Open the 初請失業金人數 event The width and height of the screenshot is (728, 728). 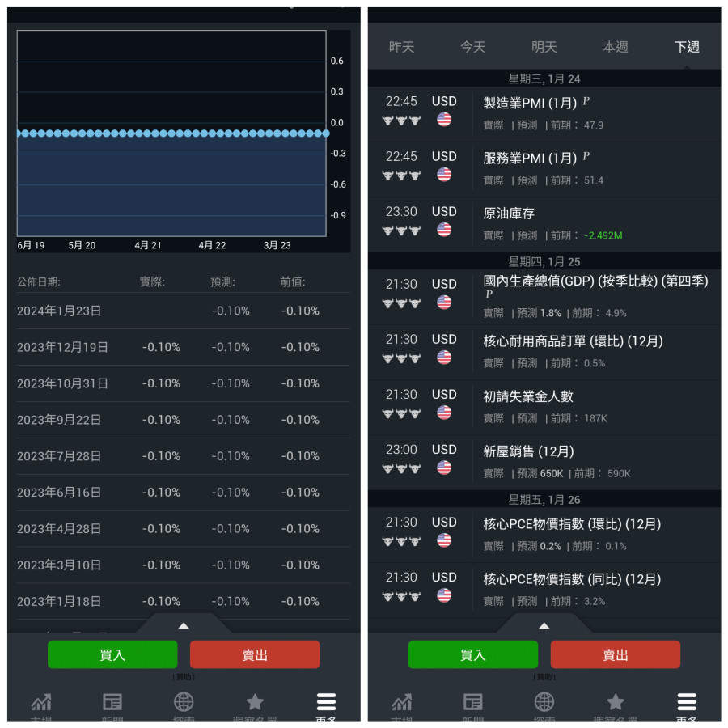(528, 396)
